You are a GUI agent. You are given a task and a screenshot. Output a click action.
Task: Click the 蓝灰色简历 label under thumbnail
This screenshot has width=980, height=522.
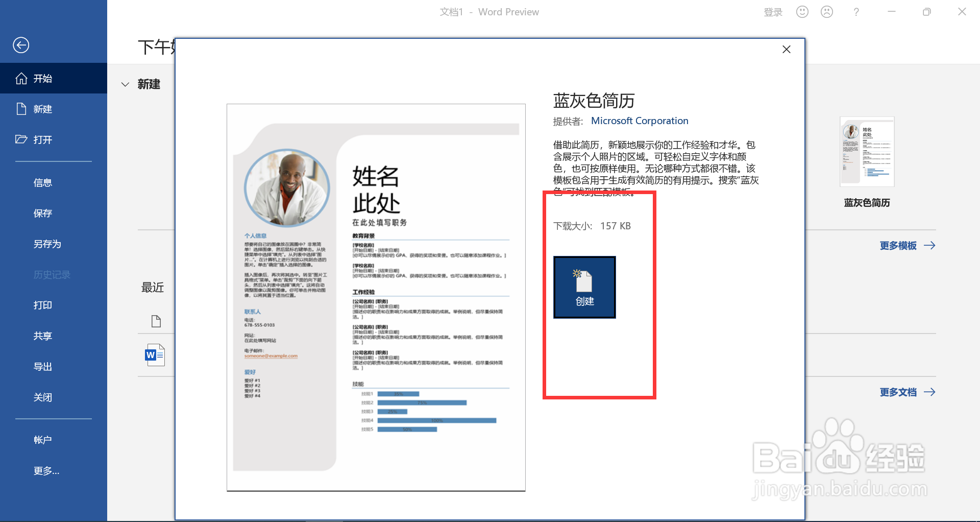point(867,203)
